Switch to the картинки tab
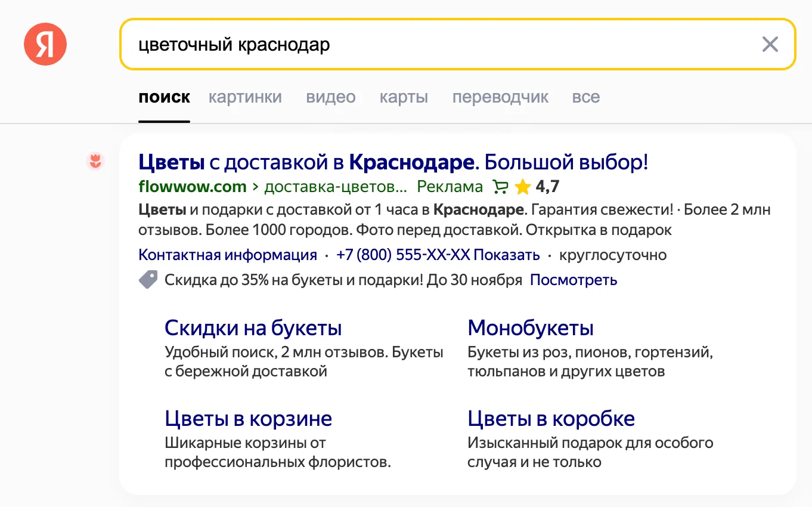The height and width of the screenshot is (507, 812). (x=245, y=97)
